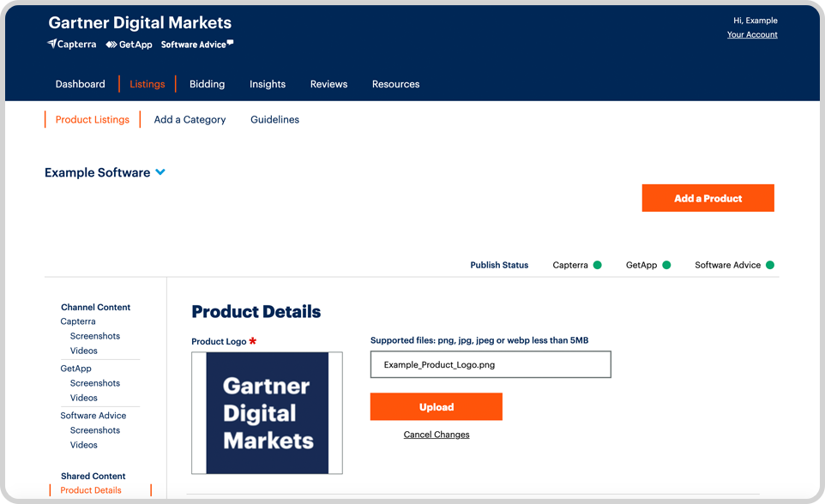Select Product Listings sub-tab
This screenshot has height=504, width=825.
point(92,119)
